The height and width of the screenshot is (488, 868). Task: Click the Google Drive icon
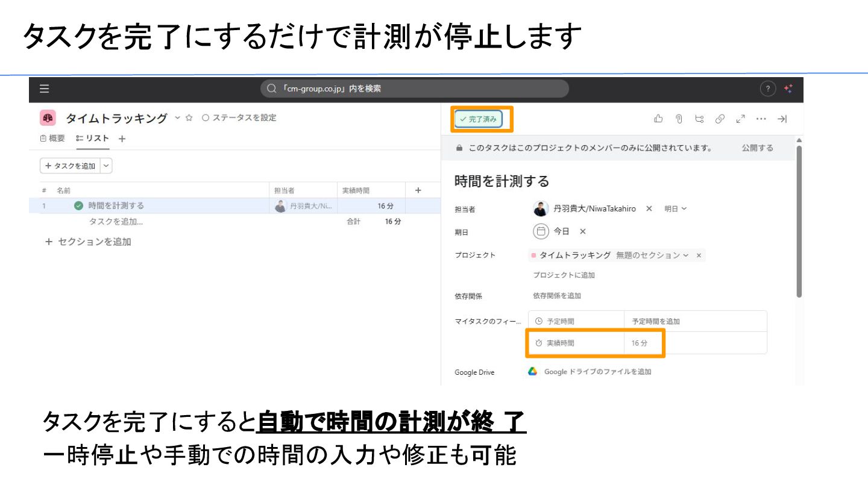point(533,372)
